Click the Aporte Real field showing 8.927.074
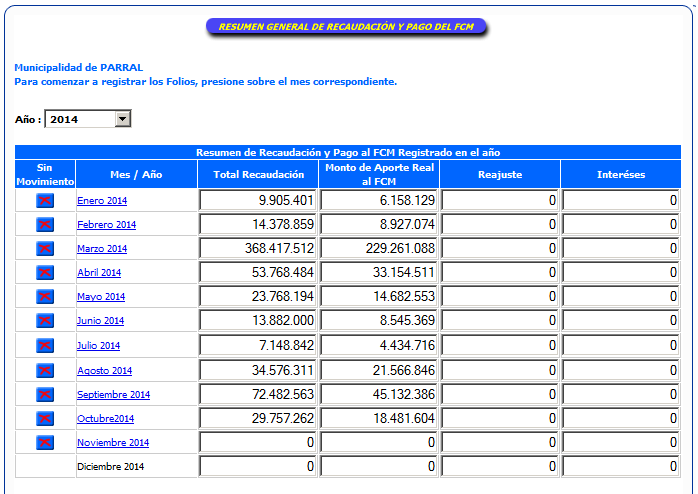The height and width of the screenshot is (494, 698). point(379,225)
